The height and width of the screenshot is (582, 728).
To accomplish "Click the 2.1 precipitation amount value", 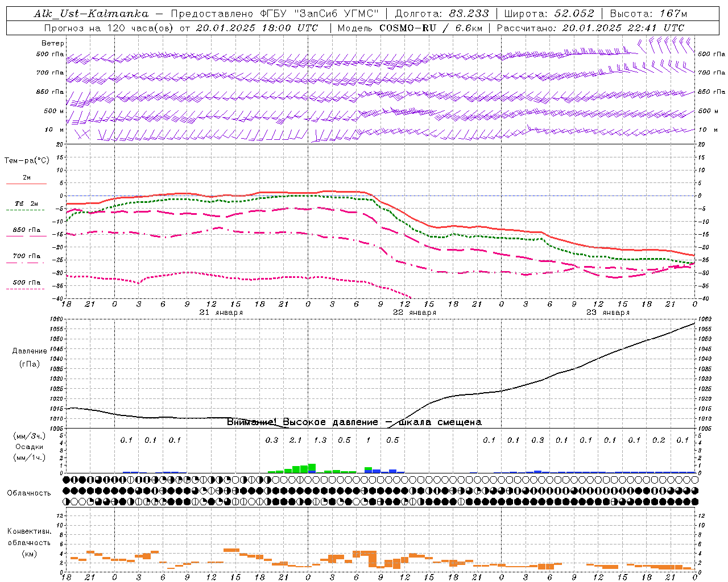I will [x=296, y=440].
